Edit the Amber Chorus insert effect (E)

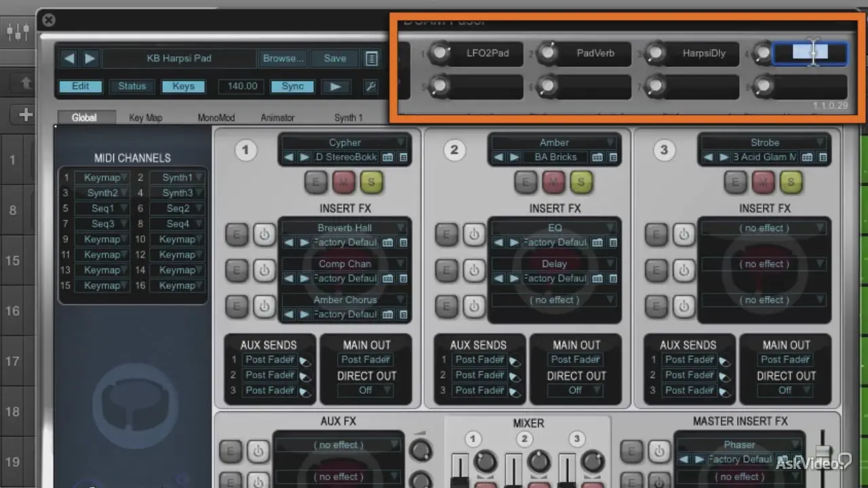coord(237,306)
